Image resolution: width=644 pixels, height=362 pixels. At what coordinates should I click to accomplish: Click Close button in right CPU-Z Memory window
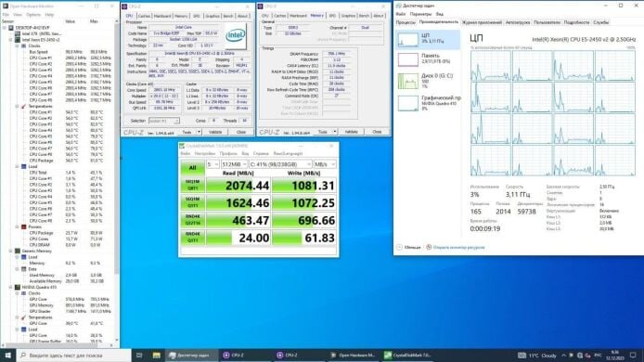coord(377,132)
